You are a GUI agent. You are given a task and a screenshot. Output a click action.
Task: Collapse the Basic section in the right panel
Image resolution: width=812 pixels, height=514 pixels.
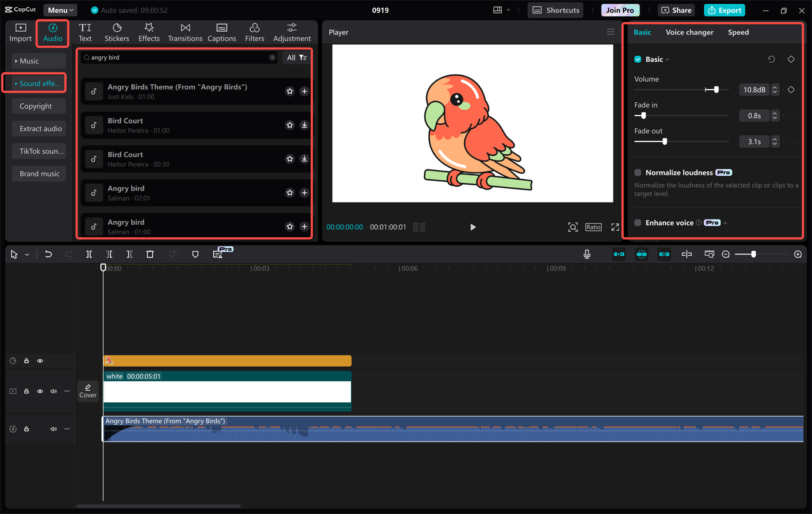click(x=669, y=59)
